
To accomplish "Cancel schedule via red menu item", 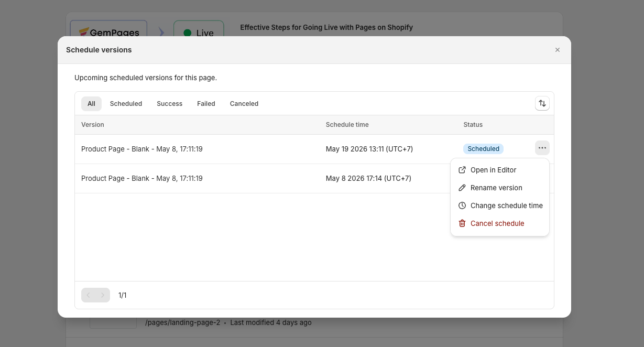I will click(x=499, y=223).
